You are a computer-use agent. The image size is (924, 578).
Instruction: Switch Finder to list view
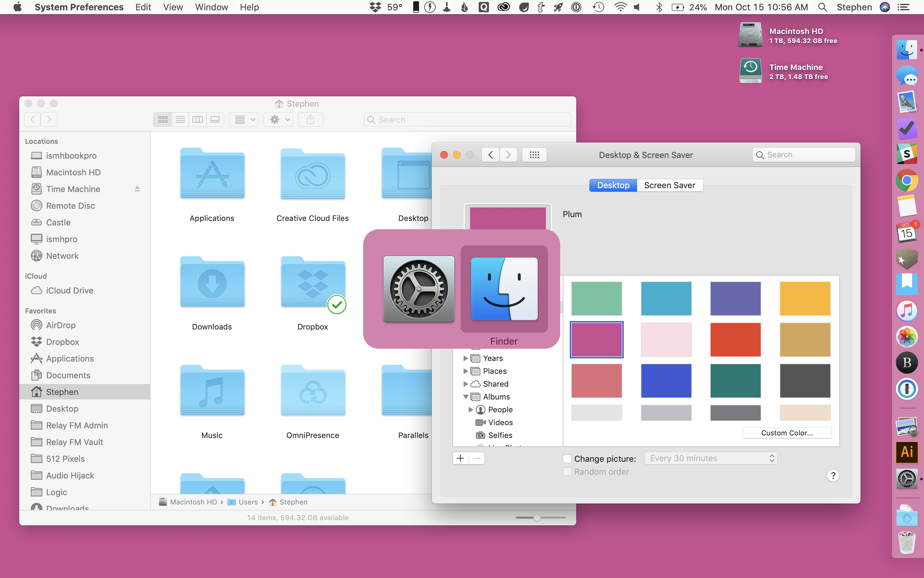coord(180,120)
